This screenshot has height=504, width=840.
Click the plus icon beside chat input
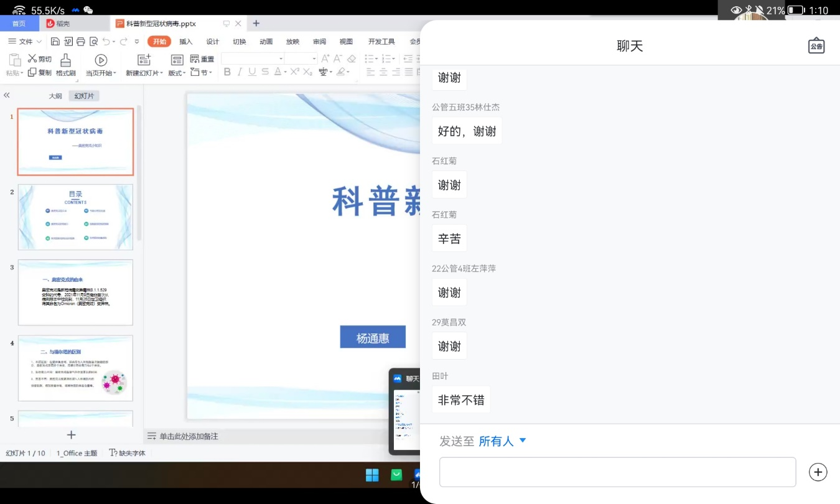(818, 472)
